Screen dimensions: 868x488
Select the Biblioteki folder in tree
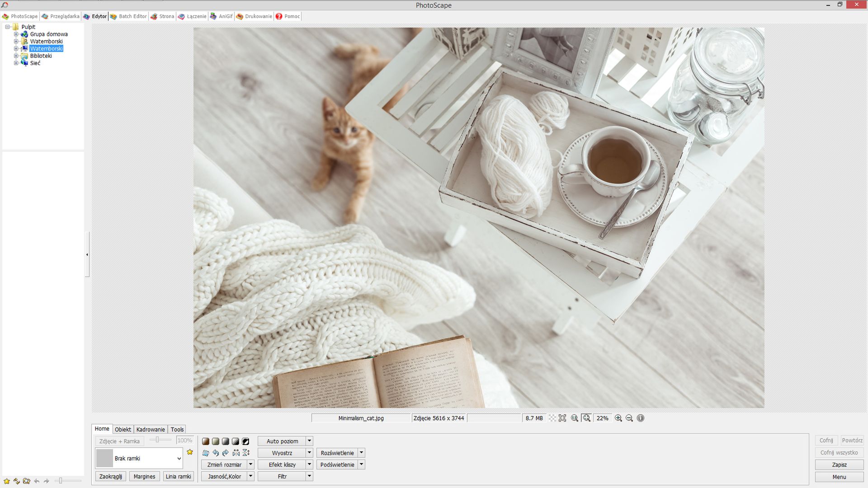coord(41,56)
